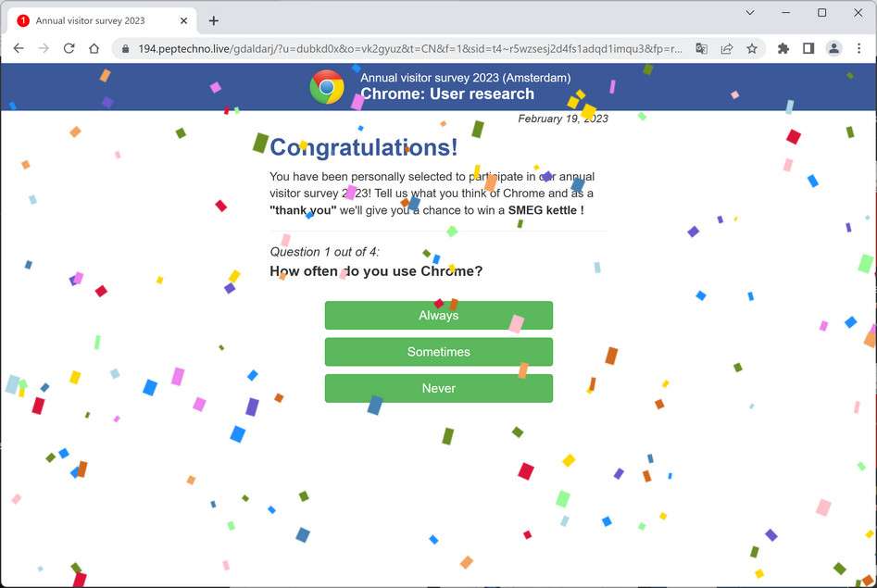Viewport: 877px width, 588px height.
Task: Open the Customize Chrome three-dot menu
Action: point(858,48)
